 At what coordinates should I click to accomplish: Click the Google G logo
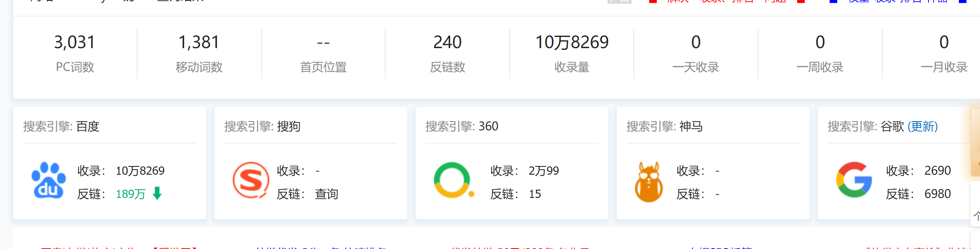(x=854, y=180)
